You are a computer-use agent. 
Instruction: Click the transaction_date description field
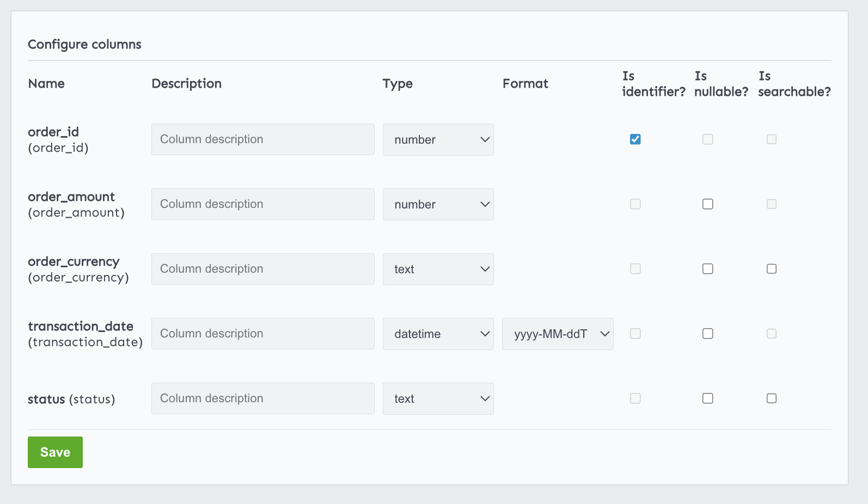[262, 334]
